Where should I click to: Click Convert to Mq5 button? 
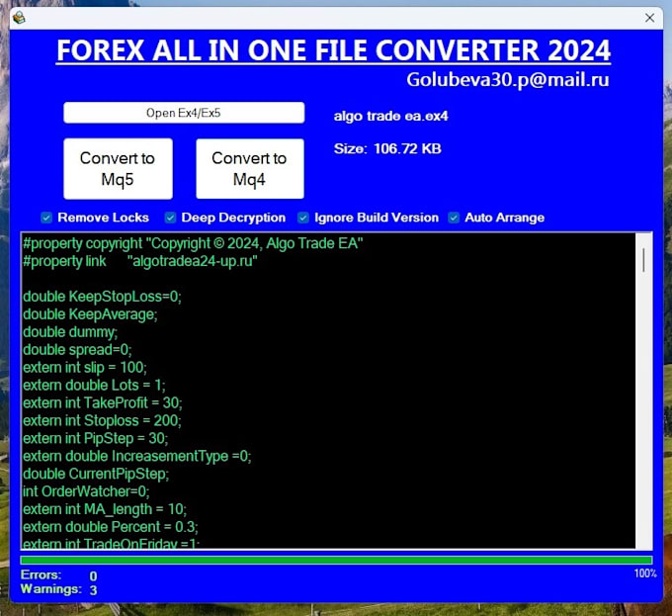pos(118,168)
